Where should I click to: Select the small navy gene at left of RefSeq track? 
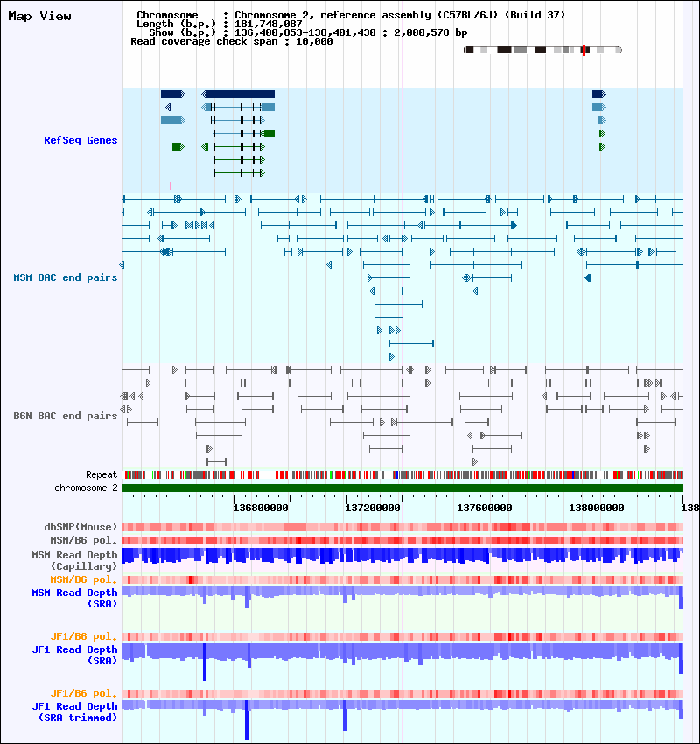click(x=173, y=94)
